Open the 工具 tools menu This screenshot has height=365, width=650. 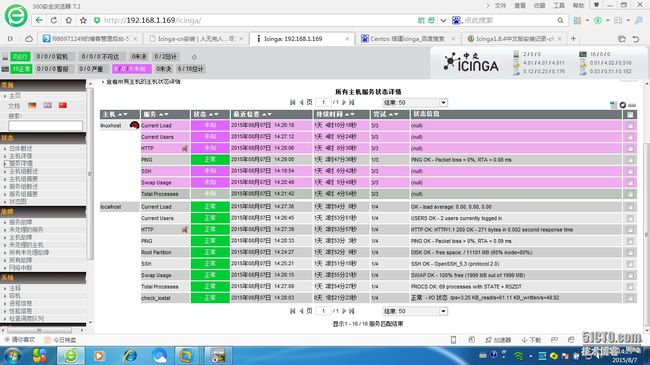(x=559, y=5)
